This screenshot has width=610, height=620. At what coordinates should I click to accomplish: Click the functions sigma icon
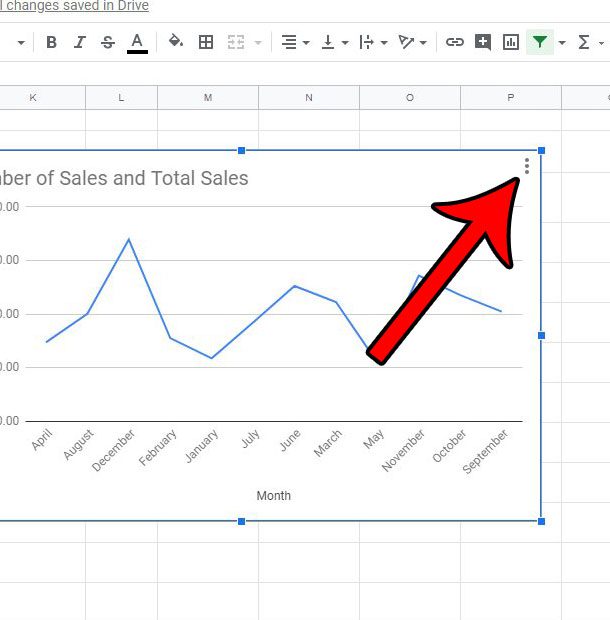[584, 42]
